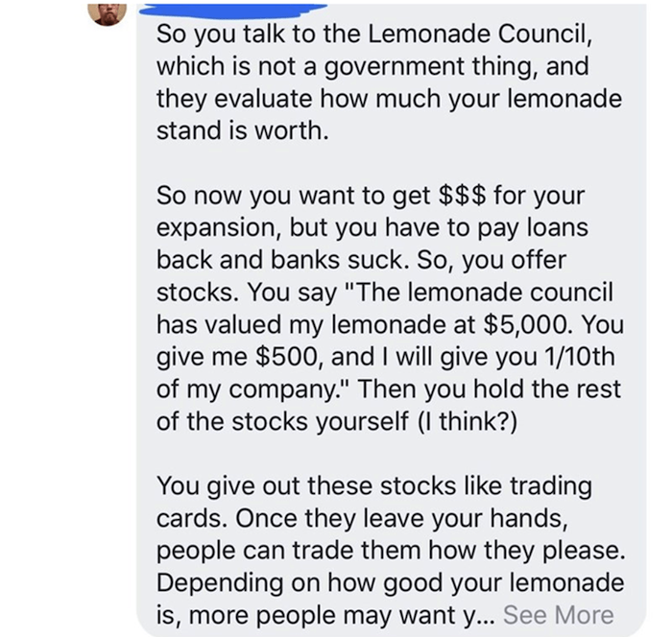Click the first paragraph about Lemonade Council
Screen dimensions: 672x637
[x=389, y=82]
